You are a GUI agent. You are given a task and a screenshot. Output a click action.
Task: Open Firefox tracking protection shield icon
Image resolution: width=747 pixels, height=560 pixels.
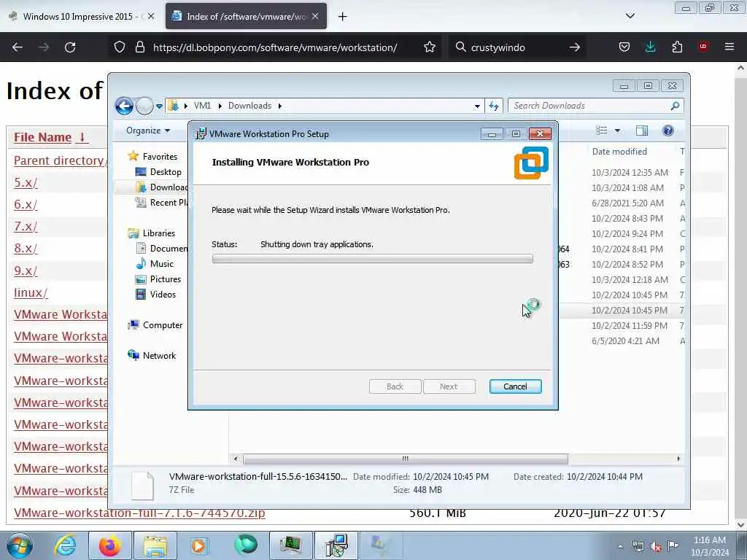click(120, 47)
